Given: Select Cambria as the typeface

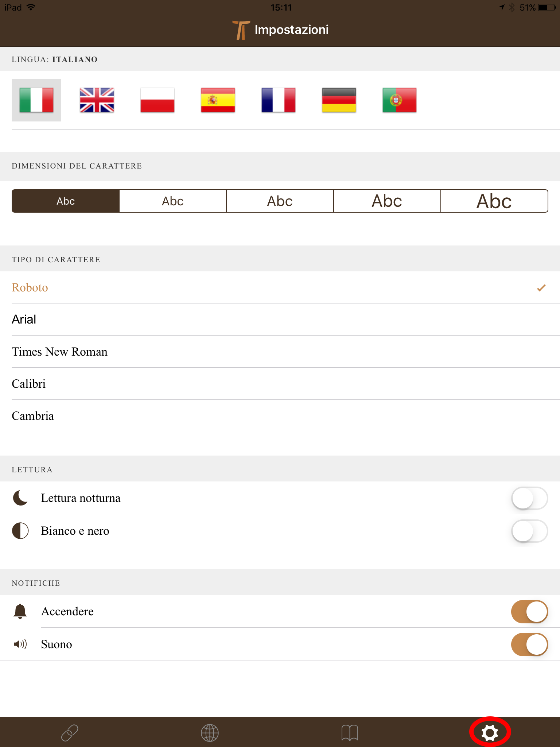Looking at the screenshot, I should tap(33, 416).
